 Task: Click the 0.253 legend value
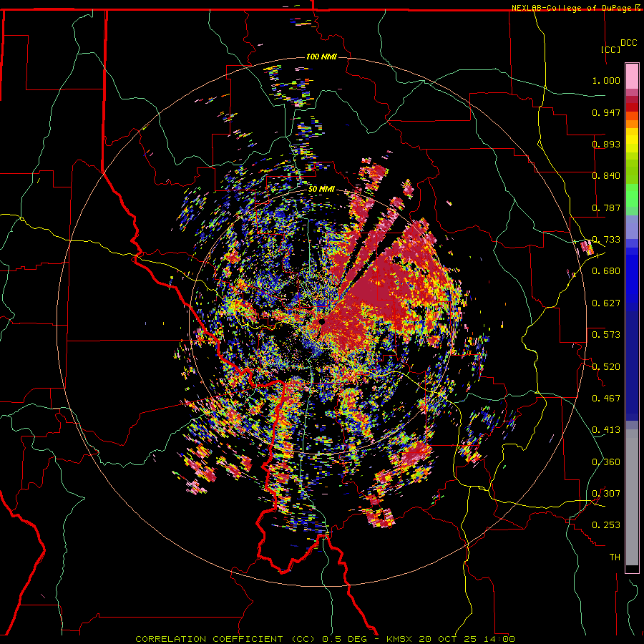click(606, 525)
